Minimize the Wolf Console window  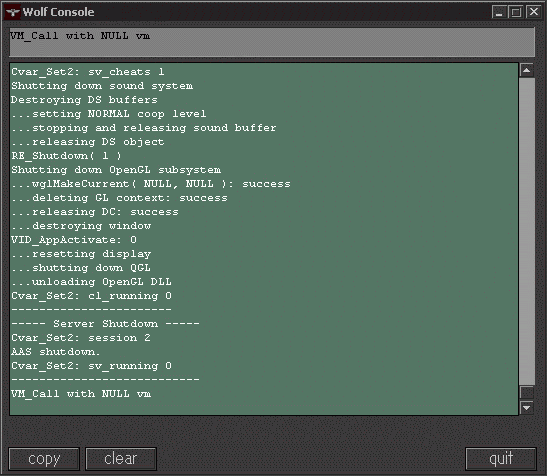500,12
